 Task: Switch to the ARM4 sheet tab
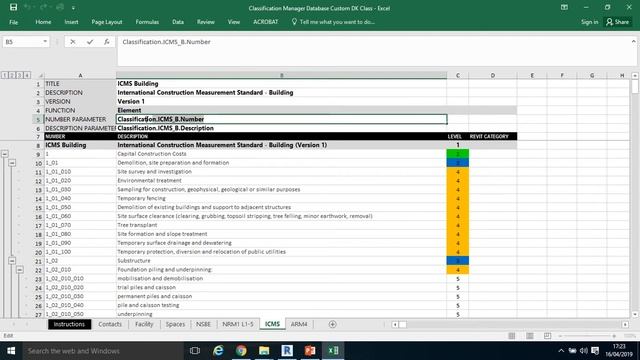coord(299,324)
